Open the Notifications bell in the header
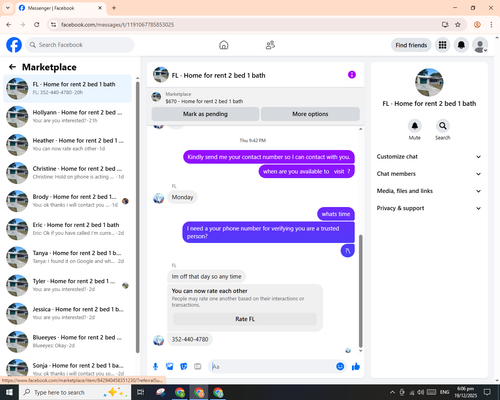This screenshot has height=400, width=500. click(x=461, y=45)
